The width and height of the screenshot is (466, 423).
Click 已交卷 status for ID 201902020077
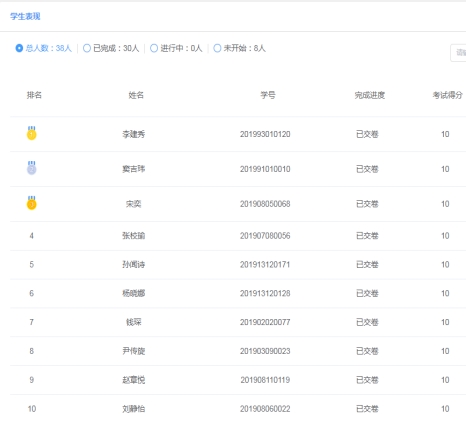[367, 322]
